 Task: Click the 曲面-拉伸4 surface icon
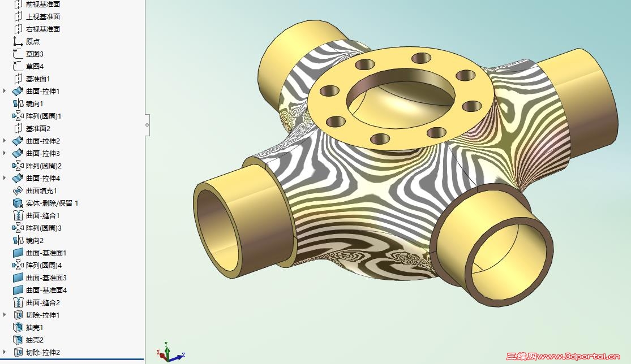coord(18,179)
